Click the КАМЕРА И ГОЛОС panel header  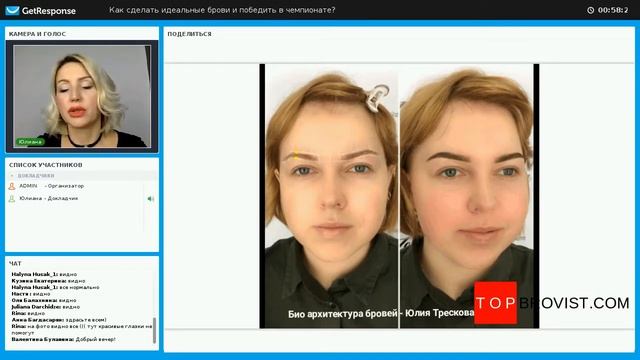pos(38,34)
